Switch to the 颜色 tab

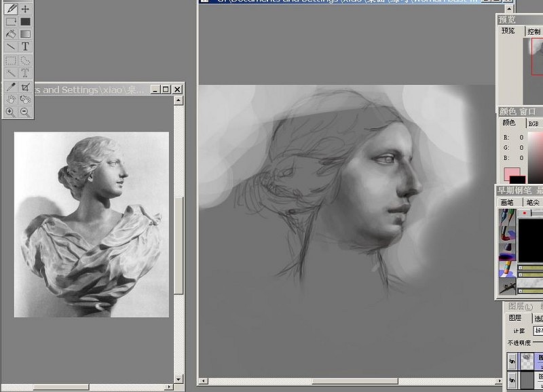pyautogui.click(x=509, y=123)
